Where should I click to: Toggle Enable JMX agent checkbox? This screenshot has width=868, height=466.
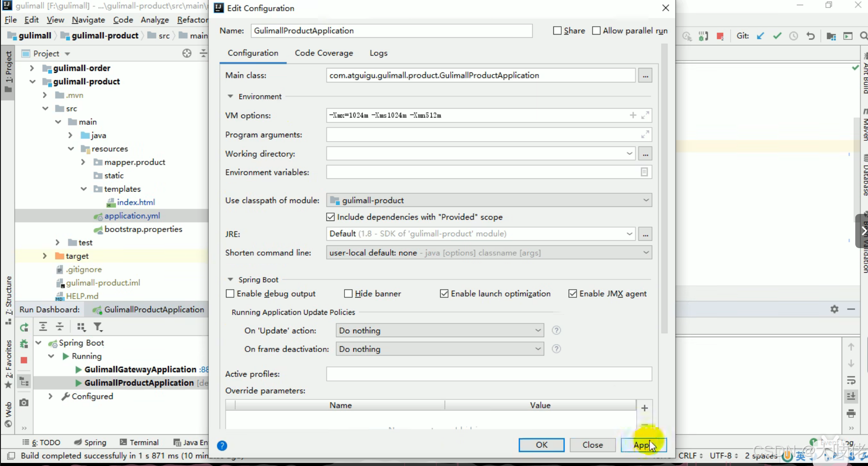tap(573, 294)
